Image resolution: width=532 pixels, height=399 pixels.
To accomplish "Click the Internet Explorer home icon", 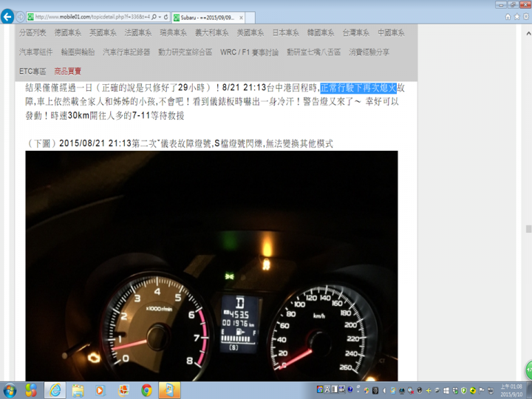I will click(508, 16).
